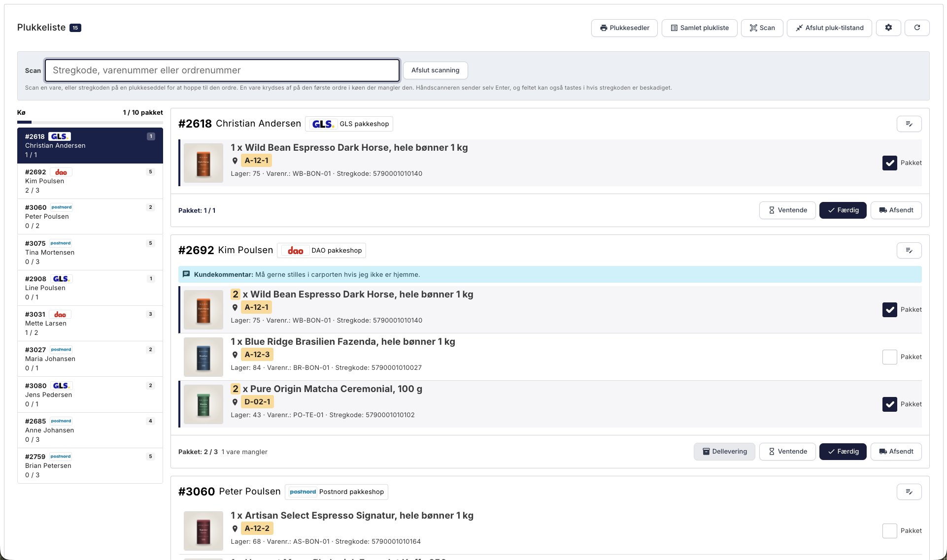Select order #3060 Peter Poulsen in queue
The height and width of the screenshot is (560, 947).
pos(90,217)
